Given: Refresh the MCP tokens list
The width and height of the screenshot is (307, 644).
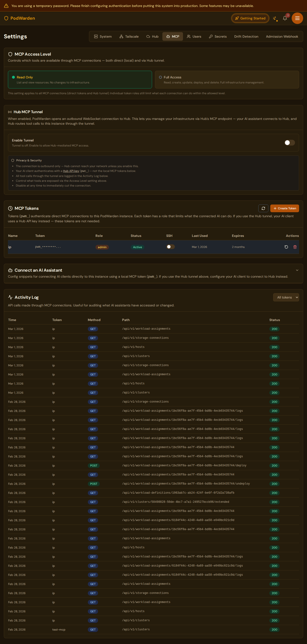Looking at the screenshot, I should pyautogui.click(x=263, y=208).
